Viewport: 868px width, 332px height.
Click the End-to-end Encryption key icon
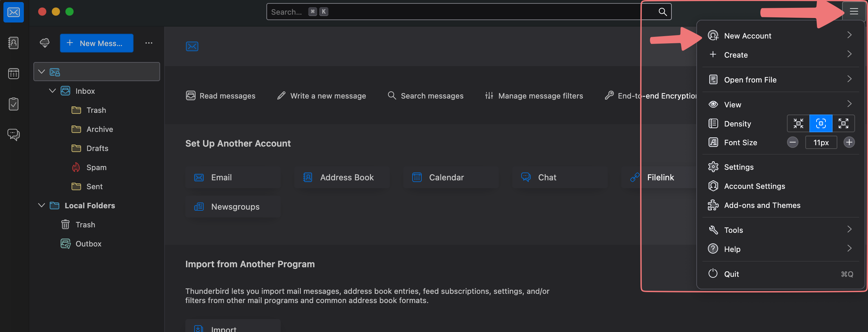(x=609, y=95)
